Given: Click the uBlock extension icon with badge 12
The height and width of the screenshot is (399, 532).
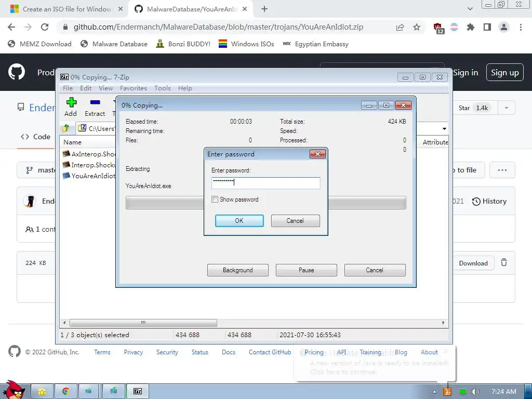Looking at the screenshot, I should (438, 28).
